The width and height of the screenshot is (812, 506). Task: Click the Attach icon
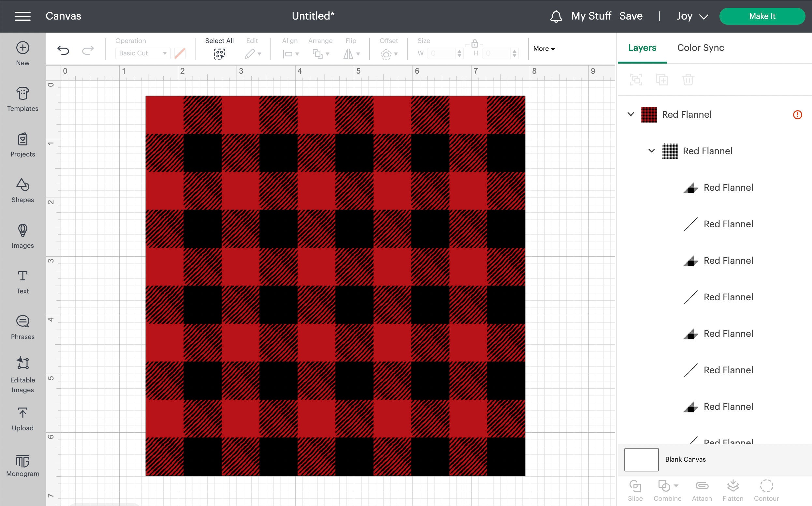702,489
